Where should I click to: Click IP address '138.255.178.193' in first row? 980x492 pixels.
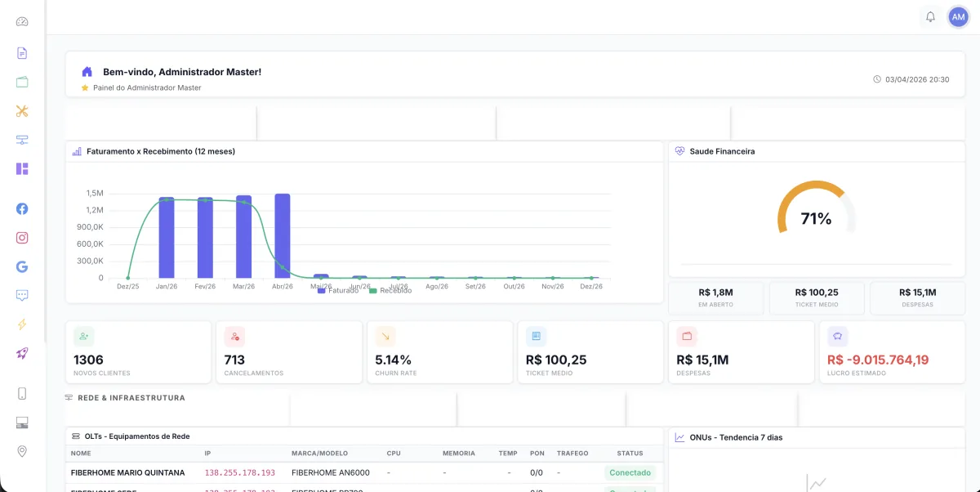[x=239, y=472]
